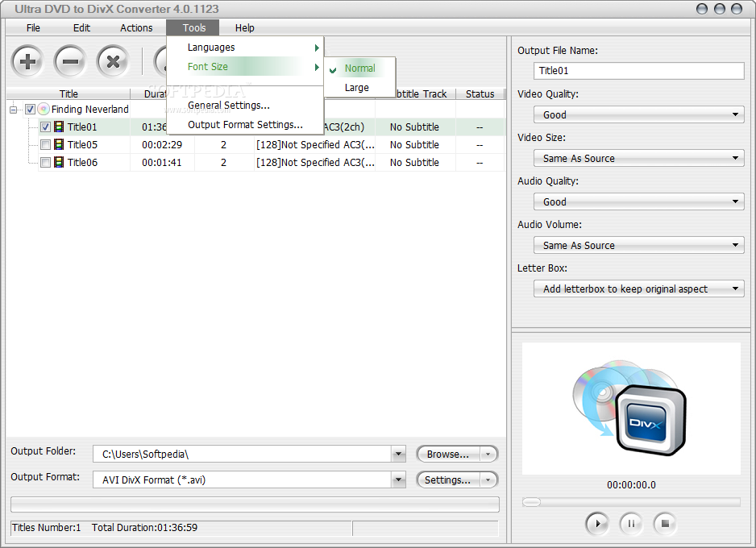756x548 pixels.
Task: Expand the Languages submenu
Action: (245, 48)
